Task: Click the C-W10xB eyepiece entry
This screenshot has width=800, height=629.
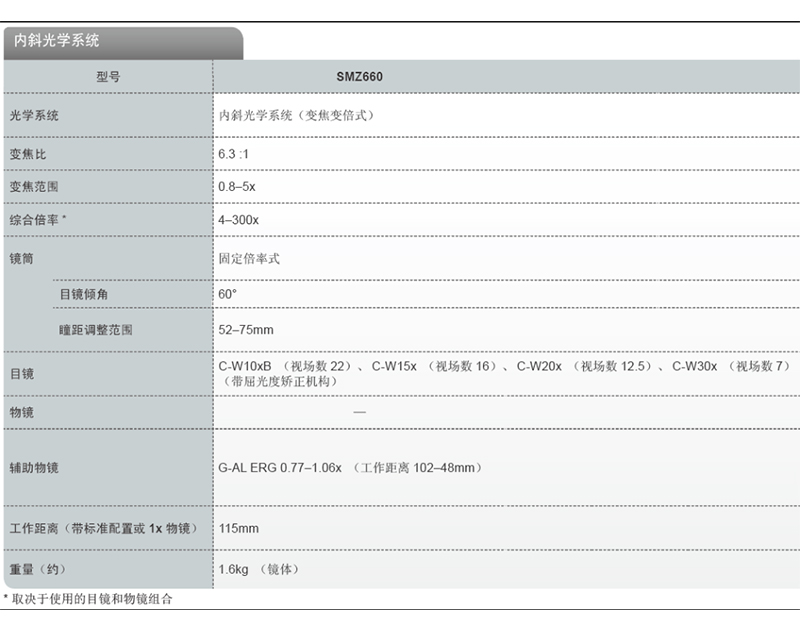Action: coord(245,366)
